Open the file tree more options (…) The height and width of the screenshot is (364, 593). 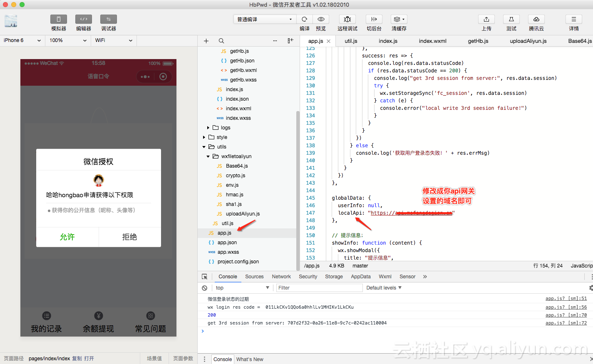275,41
